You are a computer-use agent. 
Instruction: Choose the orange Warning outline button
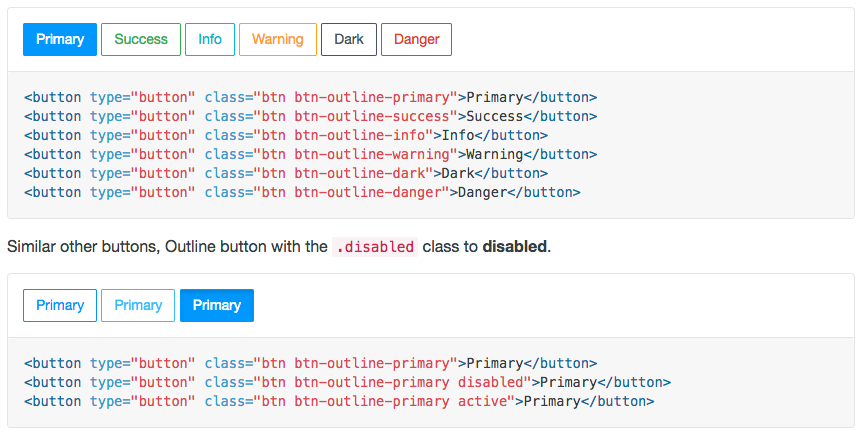coord(278,39)
